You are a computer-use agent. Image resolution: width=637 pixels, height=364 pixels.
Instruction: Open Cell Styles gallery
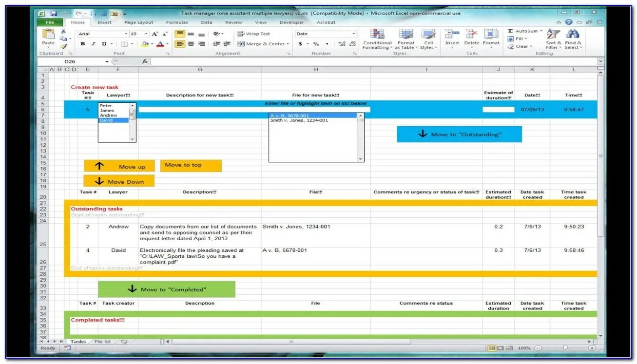(x=428, y=39)
